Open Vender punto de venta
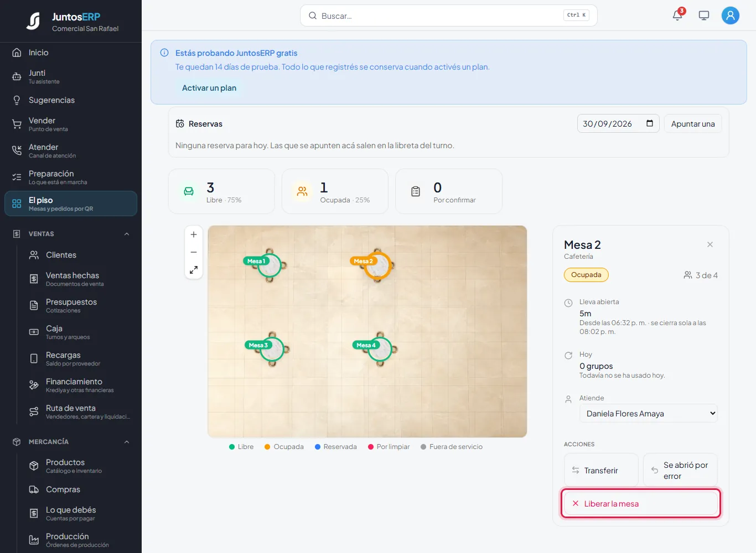 point(71,124)
